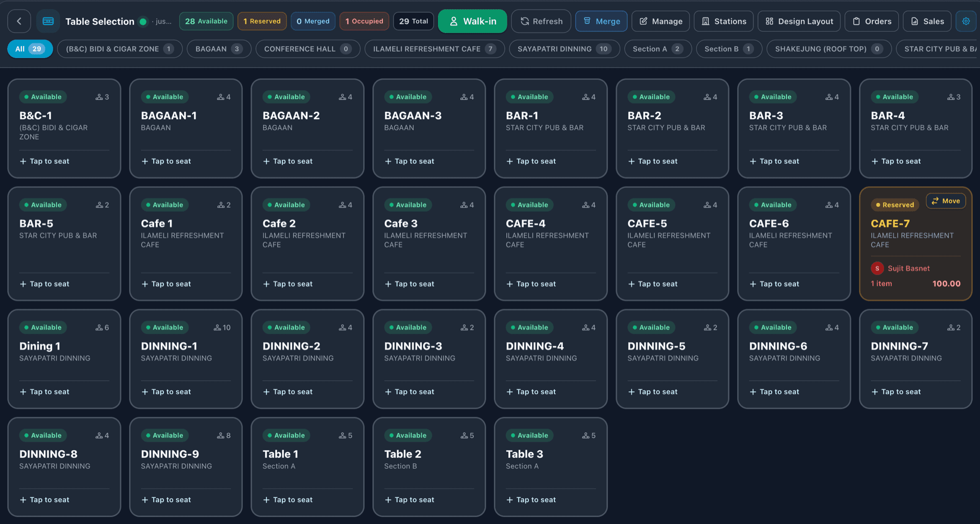This screenshot has height=524, width=980.
Task: Click Move on the CAFE-7 card
Action: pos(946,201)
